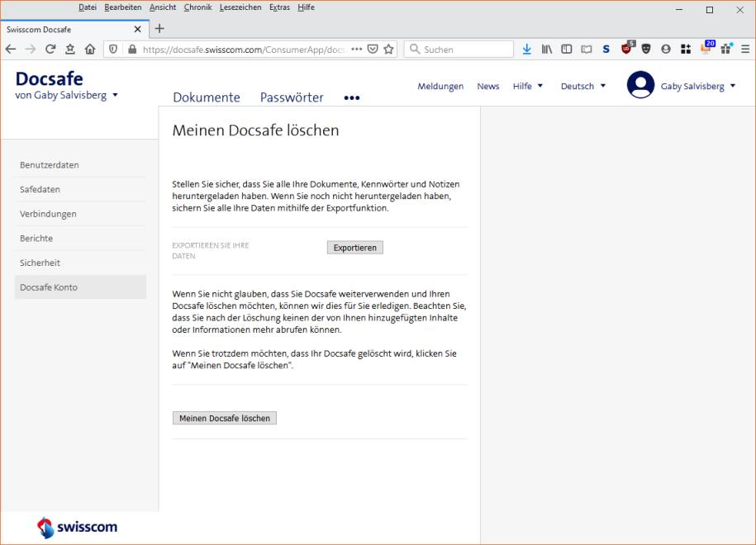Image resolution: width=756 pixels, height=545 pixels.
Task: Maximize the browser window
Action: (x=710, y=10)
